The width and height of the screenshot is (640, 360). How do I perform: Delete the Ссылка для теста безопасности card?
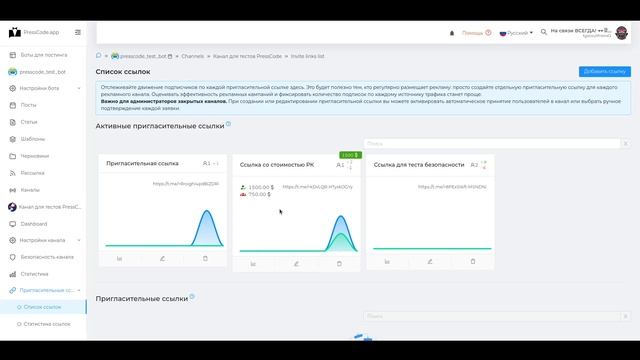473,261
